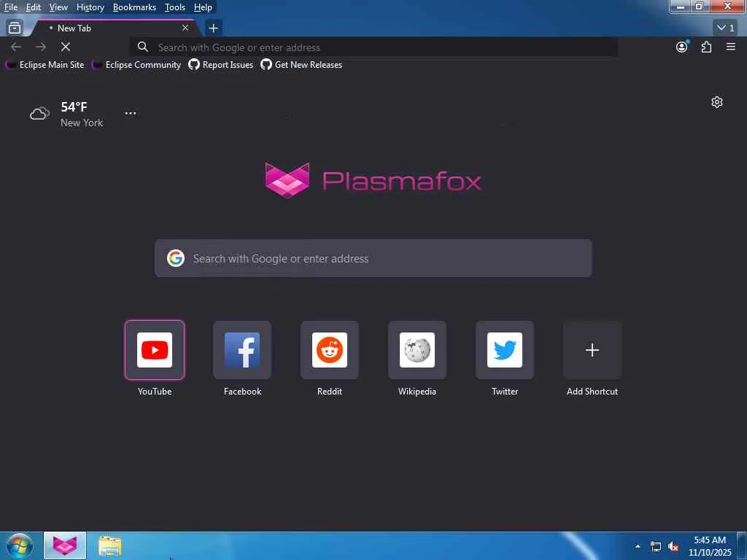Image resolution: width=747 pixels, height=560 pixels.
Task: Click the 54°F New York weather text
Action: click(82, 114)
